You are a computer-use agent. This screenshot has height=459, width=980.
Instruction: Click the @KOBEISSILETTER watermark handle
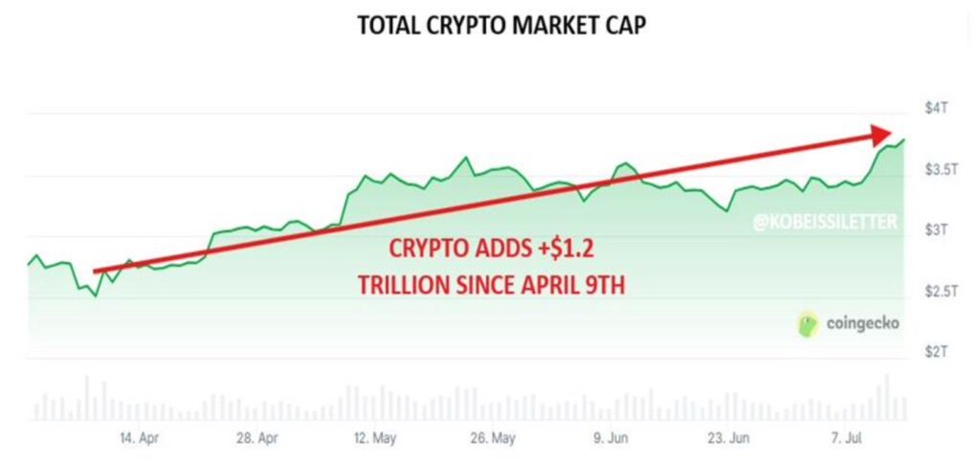[x=826, y=222]
